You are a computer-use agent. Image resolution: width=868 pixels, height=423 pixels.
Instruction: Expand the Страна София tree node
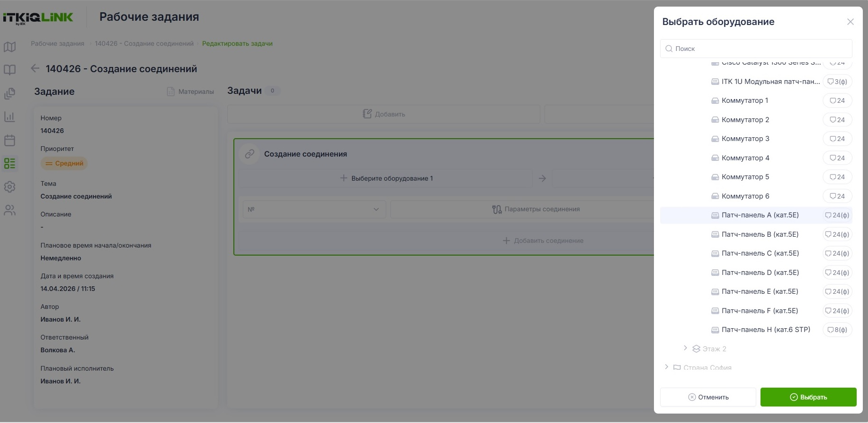[666, 367]
